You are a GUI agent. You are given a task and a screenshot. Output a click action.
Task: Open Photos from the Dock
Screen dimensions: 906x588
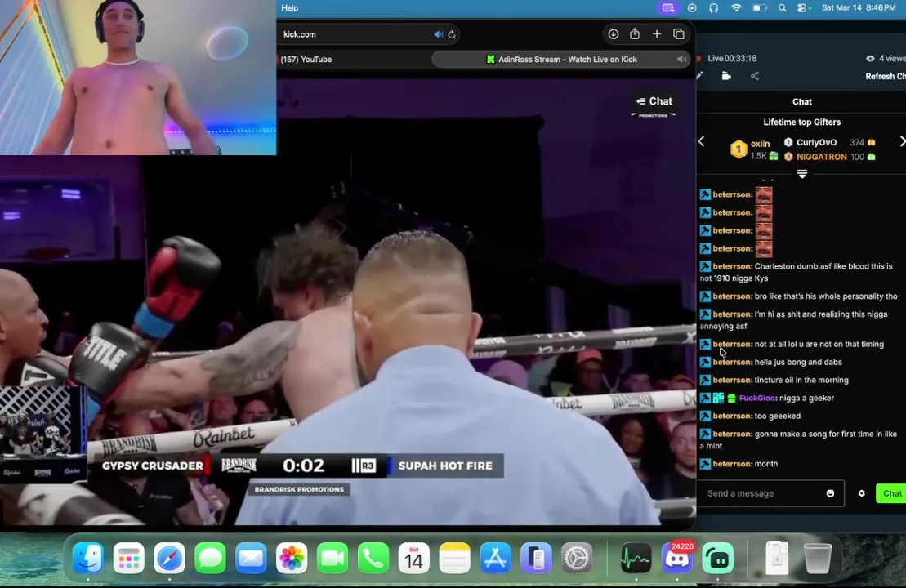click(292, 558)
